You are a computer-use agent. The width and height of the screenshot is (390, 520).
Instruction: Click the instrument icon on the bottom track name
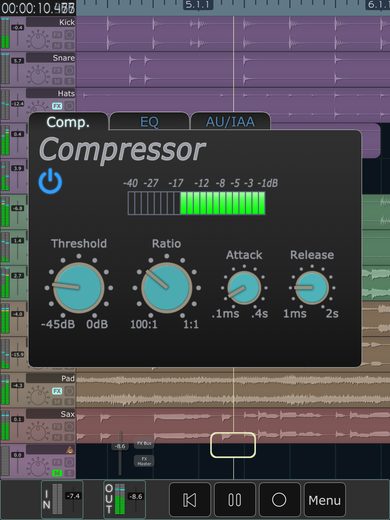(70, 450)
